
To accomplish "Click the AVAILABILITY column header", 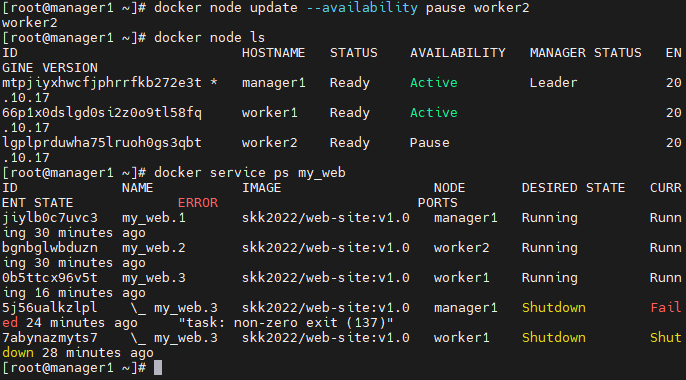I will coord(458,53).
